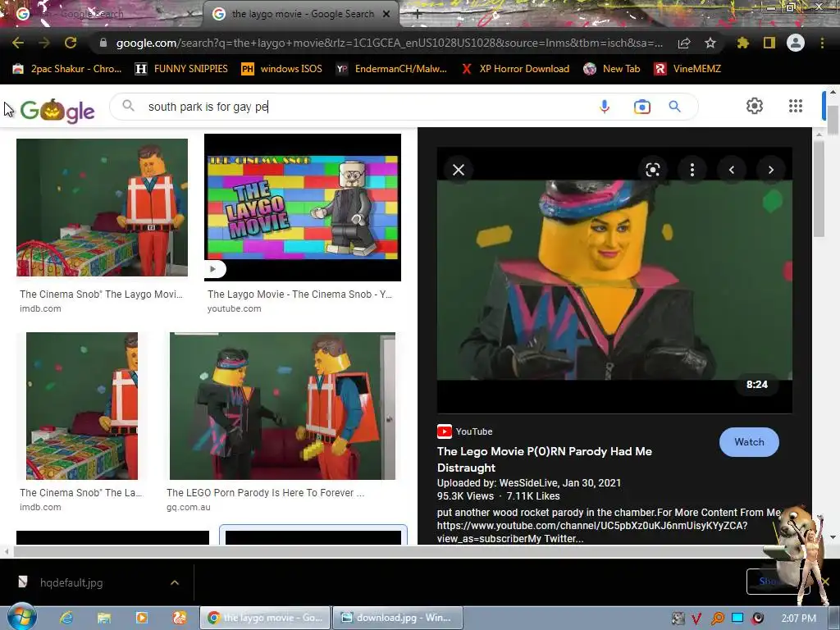Expand the hqdefault.jpg download options chevron
This screenshot has width=840, height=630.
click(x=175, y=582)
